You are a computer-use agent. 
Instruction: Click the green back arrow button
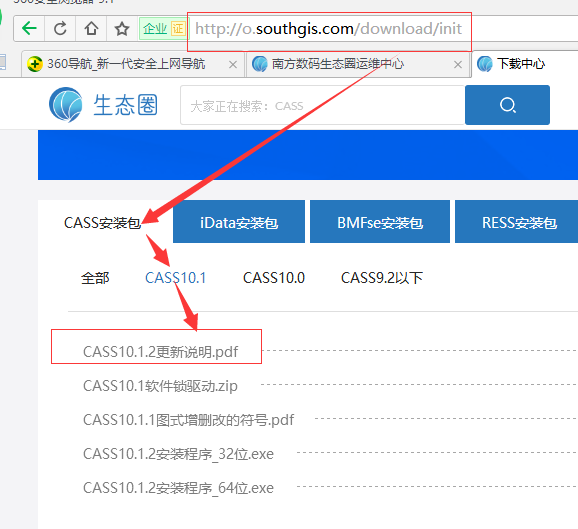click(x=29, y=28)
